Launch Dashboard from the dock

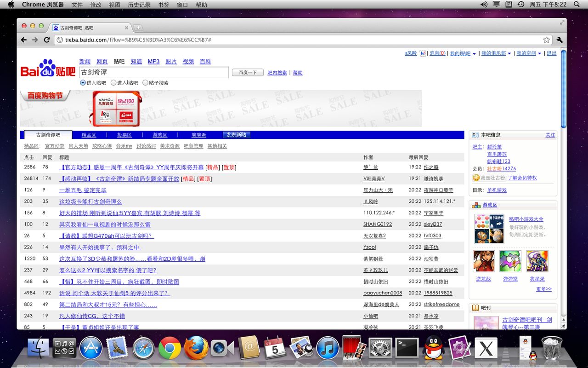64,348
